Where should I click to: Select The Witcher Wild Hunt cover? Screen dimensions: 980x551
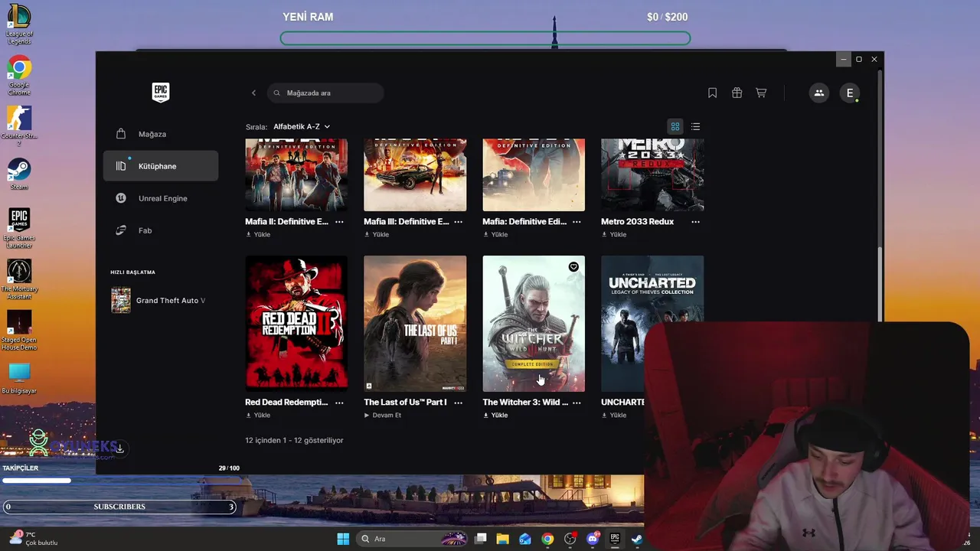[x=534, y=324]
